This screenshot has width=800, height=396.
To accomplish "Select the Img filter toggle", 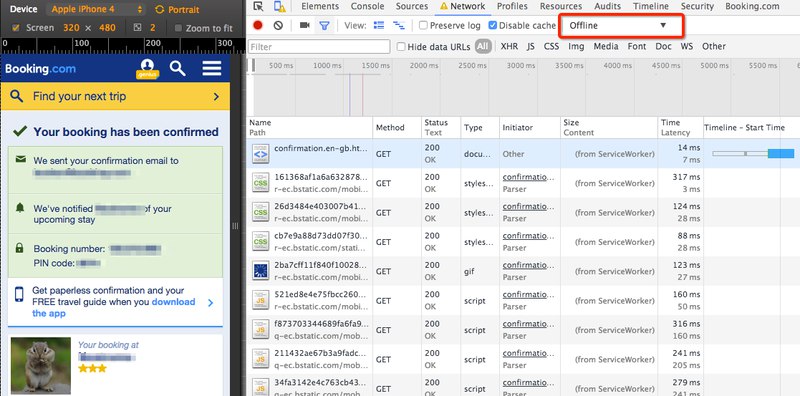I will (x=576, y=46).
